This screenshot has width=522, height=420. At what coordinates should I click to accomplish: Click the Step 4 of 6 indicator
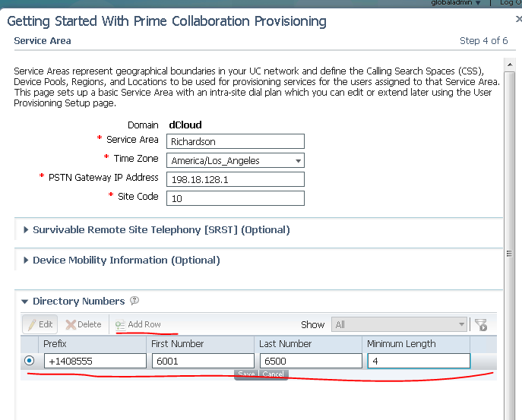[x=483, y=40]
